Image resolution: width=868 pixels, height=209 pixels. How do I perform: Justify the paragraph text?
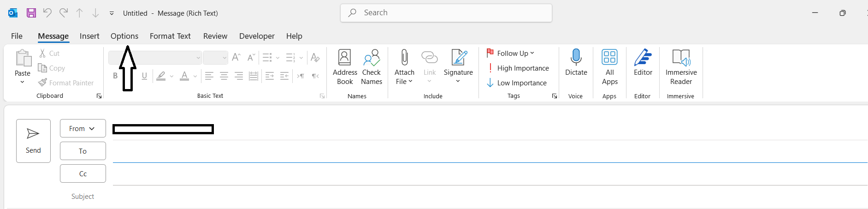(x=254, y=76)
